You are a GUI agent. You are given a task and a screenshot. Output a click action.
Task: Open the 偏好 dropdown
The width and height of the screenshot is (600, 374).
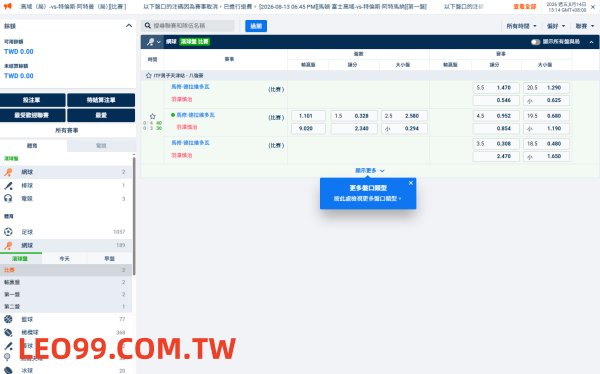click(x=556, y=26)
